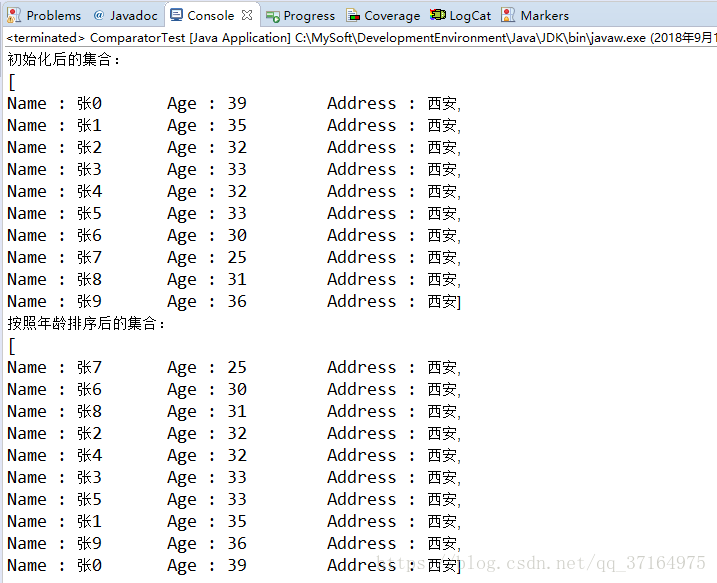Click the opening bracket under '初始化后的集合'
The height and width of the screenshot is (583, 717).
pyautogui.click(x=12, y=82)
